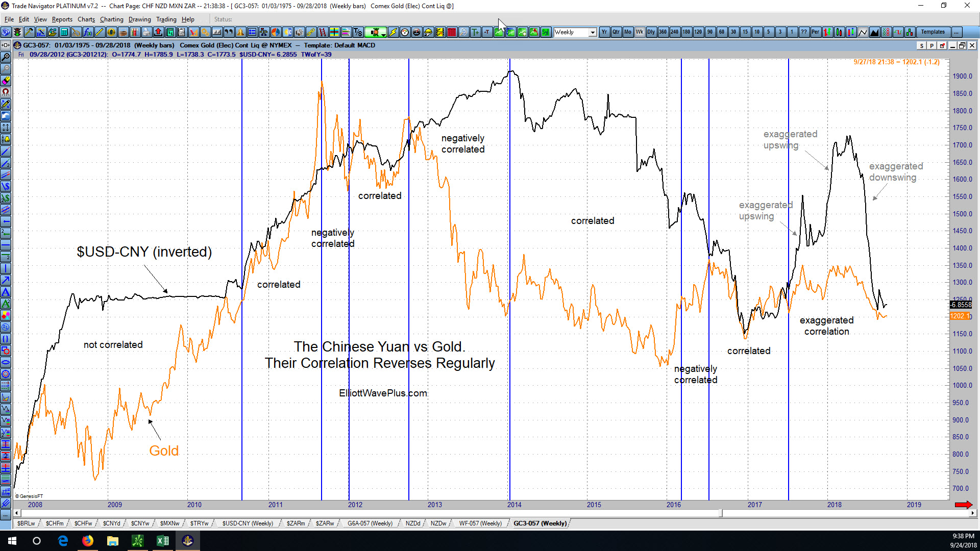The image size is (980, 551).
Task: Switch to the G6A-057 (Weekly) tab
Action: pos(370,523)
